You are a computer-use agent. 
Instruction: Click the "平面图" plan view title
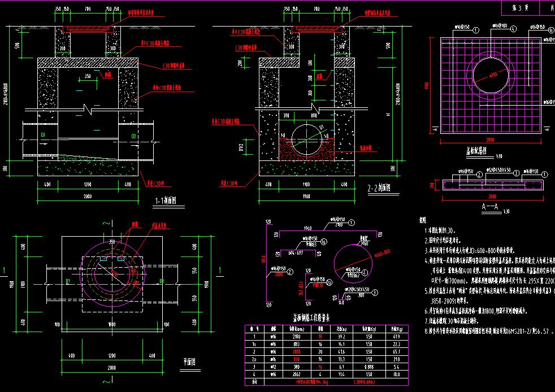(x=189, y=362)
